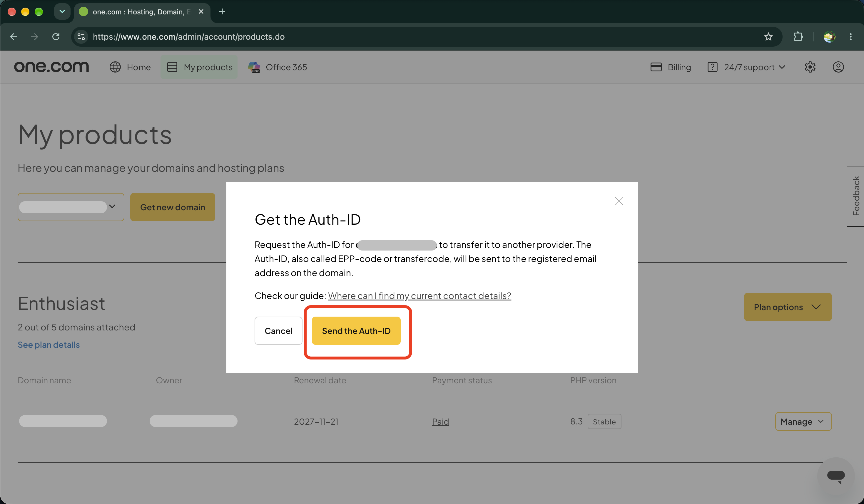Open the domain selector dropdown
Image resolution: width=864 pixels, height=504 pixels.
coord(71,207)
